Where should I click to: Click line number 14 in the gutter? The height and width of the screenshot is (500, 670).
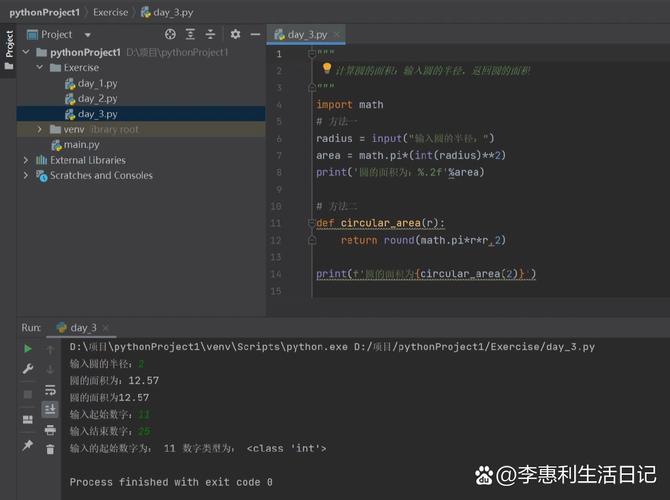pos(276,274)
